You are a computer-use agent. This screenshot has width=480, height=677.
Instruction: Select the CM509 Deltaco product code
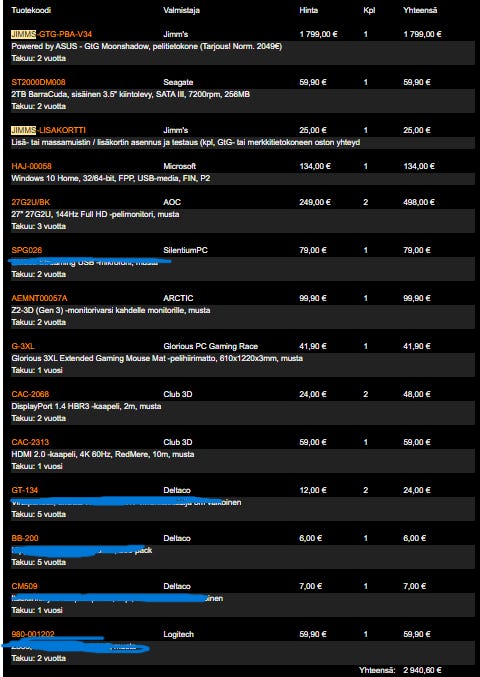[x=24, y=586]
